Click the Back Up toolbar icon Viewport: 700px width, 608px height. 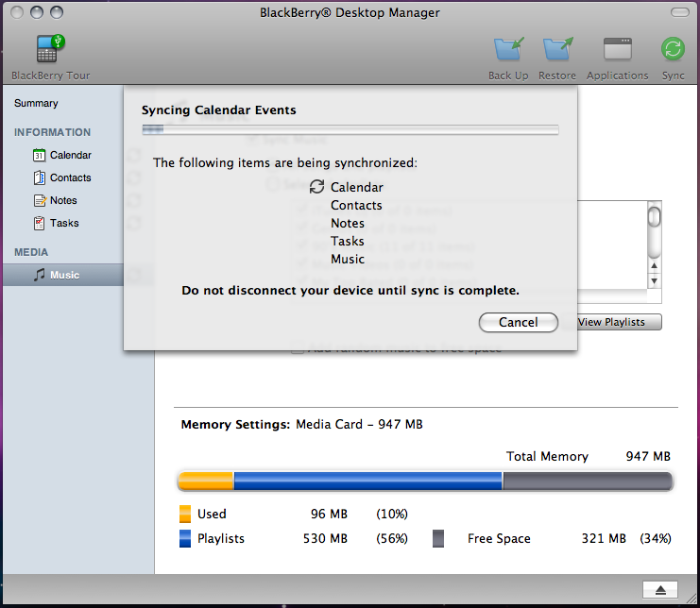[508, 49]
